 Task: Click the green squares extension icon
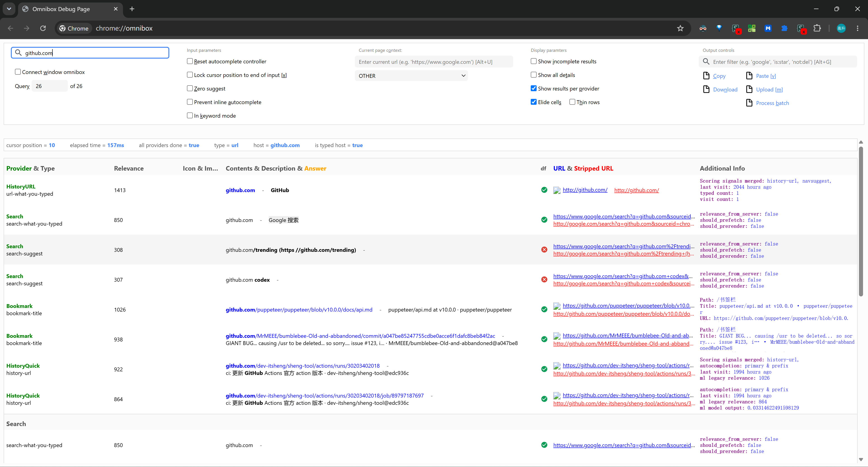click(x=752, y=28)
